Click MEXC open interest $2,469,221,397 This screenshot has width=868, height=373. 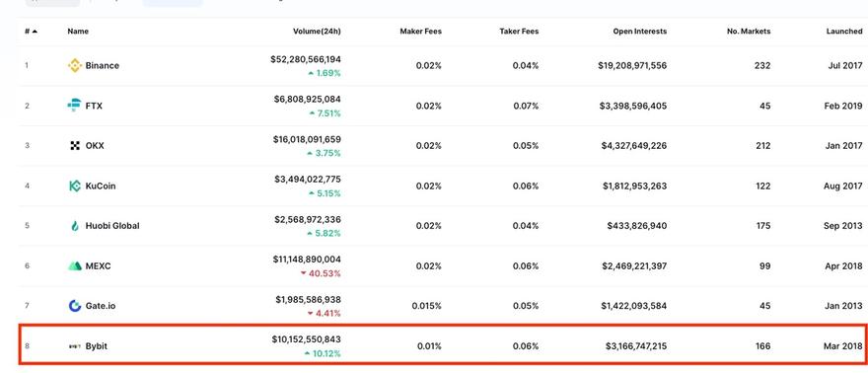[634, 266]
